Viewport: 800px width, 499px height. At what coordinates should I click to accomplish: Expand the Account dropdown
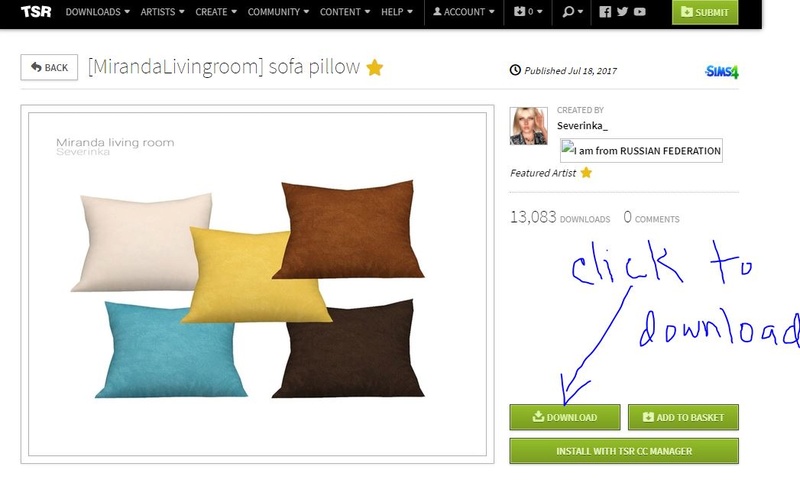[464, 12]
